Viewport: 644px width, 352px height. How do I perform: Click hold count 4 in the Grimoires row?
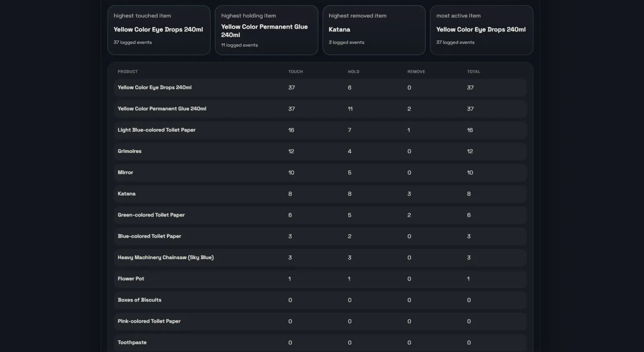349,152
